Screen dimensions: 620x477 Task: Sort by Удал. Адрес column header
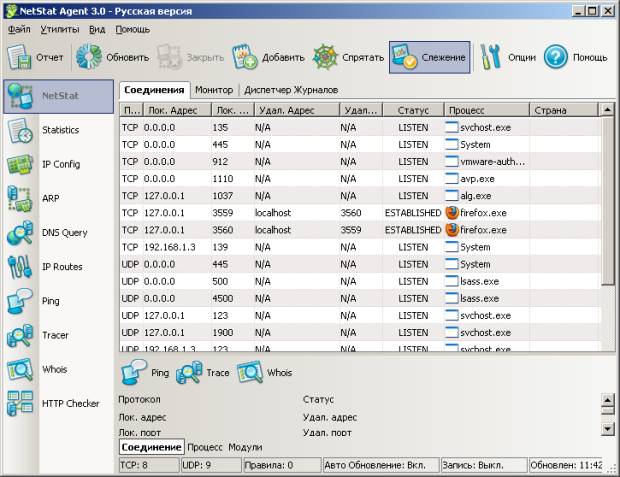297,110
